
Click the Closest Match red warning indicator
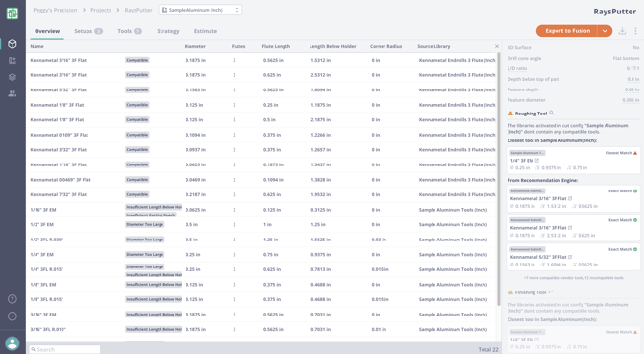[635, 153]
